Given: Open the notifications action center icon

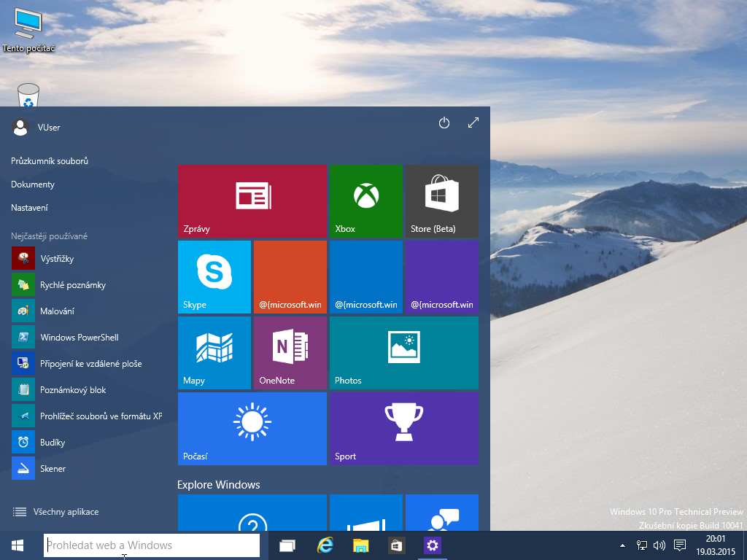Looking at the screenshot, I should (x=680, y=545).
